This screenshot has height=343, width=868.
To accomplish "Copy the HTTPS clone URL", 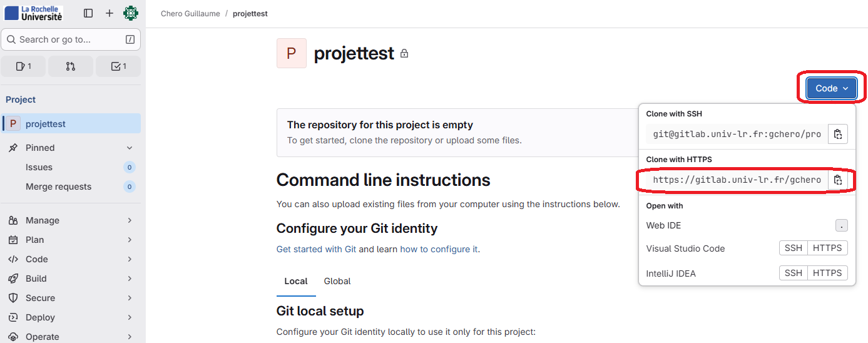I will [x=838, y=180].
